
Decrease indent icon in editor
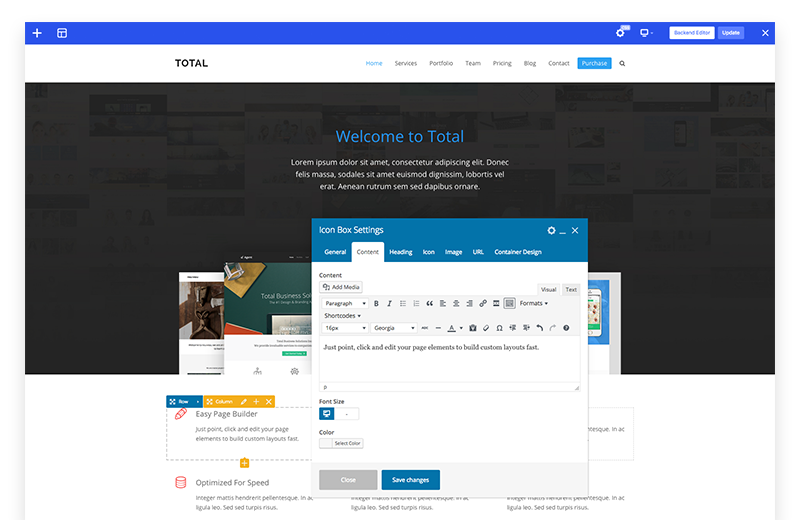coord(513,328)
